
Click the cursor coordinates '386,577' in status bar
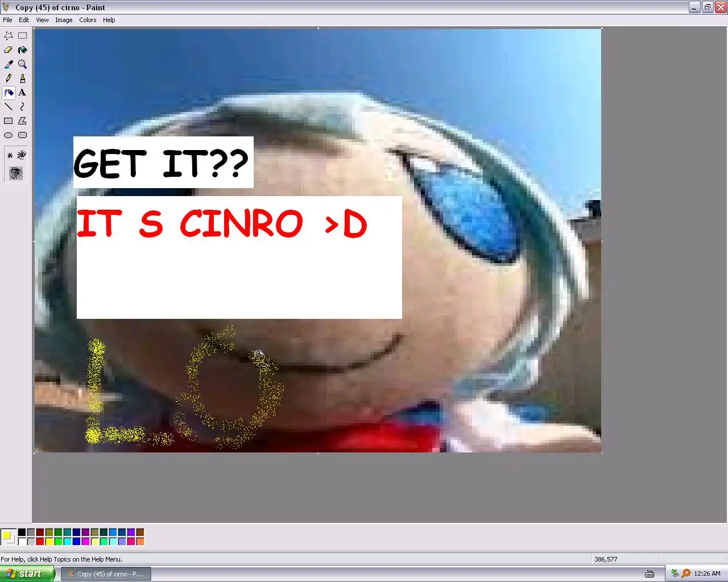606,559
